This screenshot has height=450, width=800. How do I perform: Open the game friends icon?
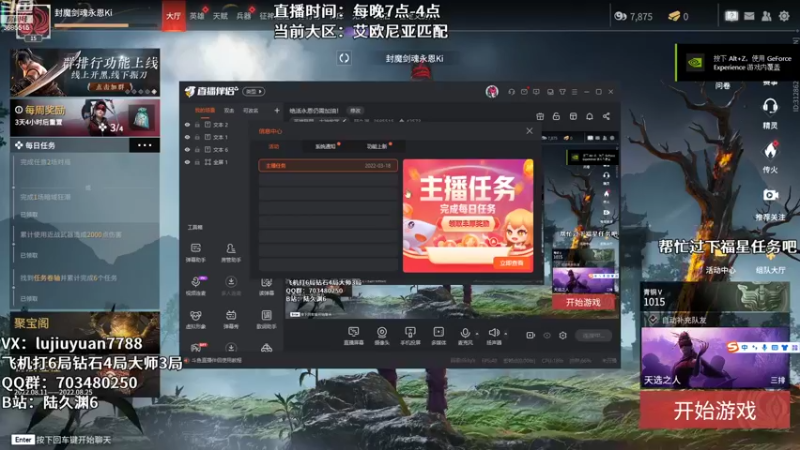(x=766, y=16)
